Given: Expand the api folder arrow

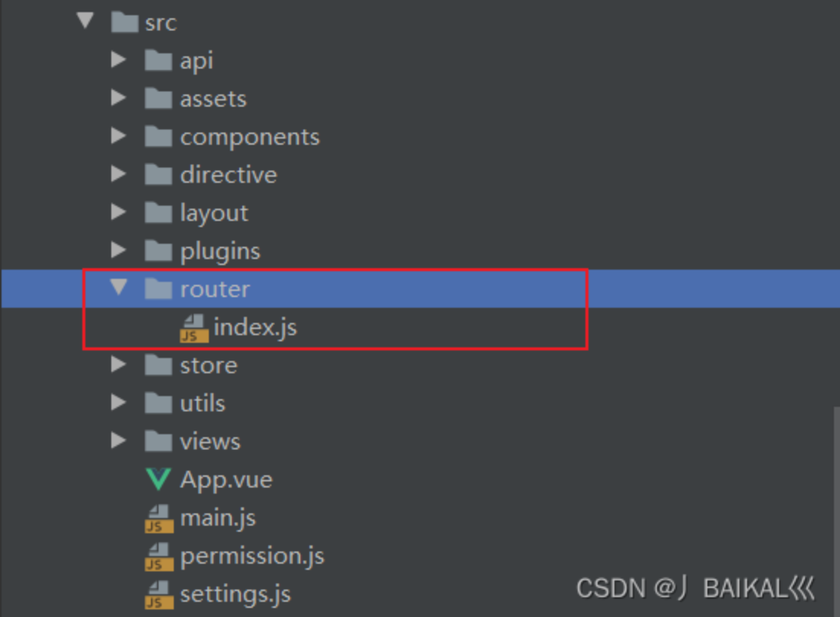Looking at the screenshot, I should tap(118, 60).
